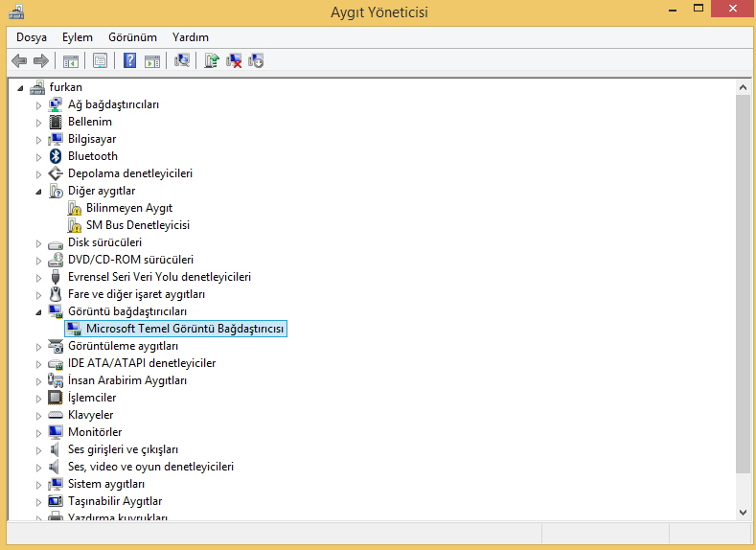Click the Update driver software icon
Viewport: 756px width, 550px height.
click(211, 60)
